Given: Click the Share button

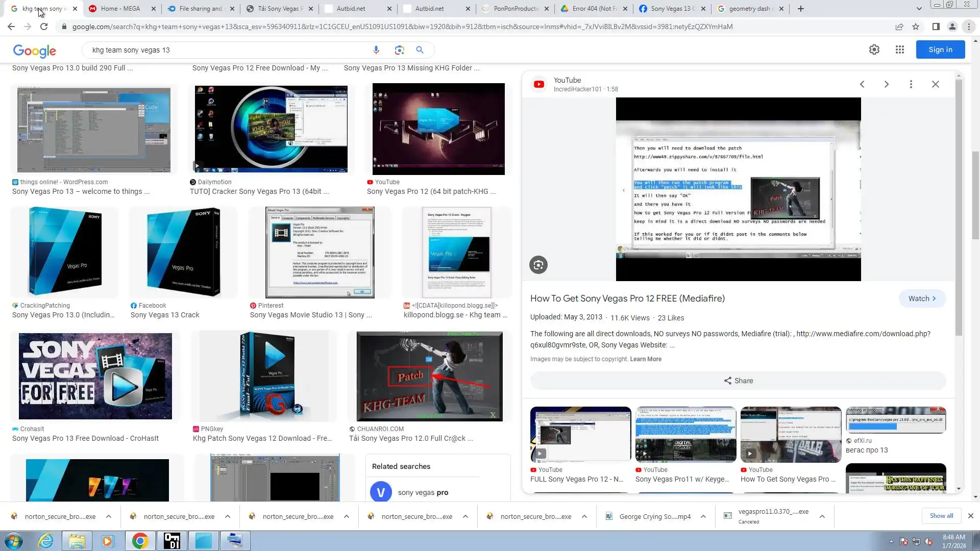Looking at the screenshot, I should [738, 381].
